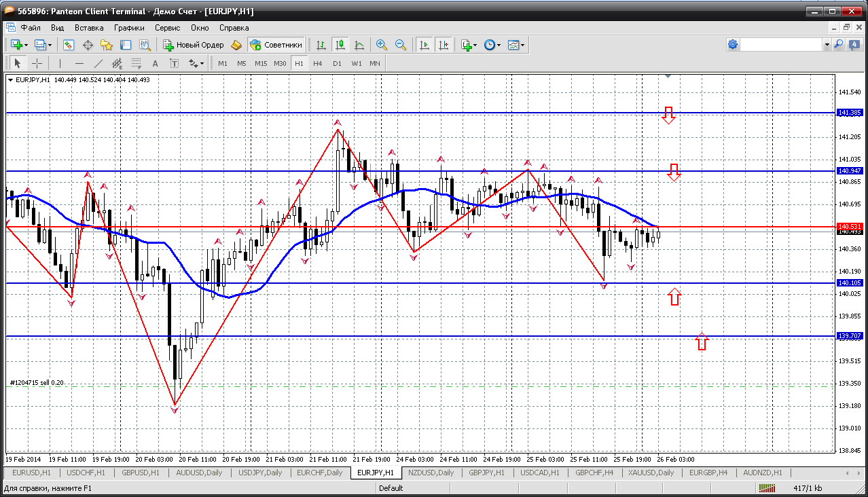Open the chart system menu icon next to Файл

pos(11,28)
